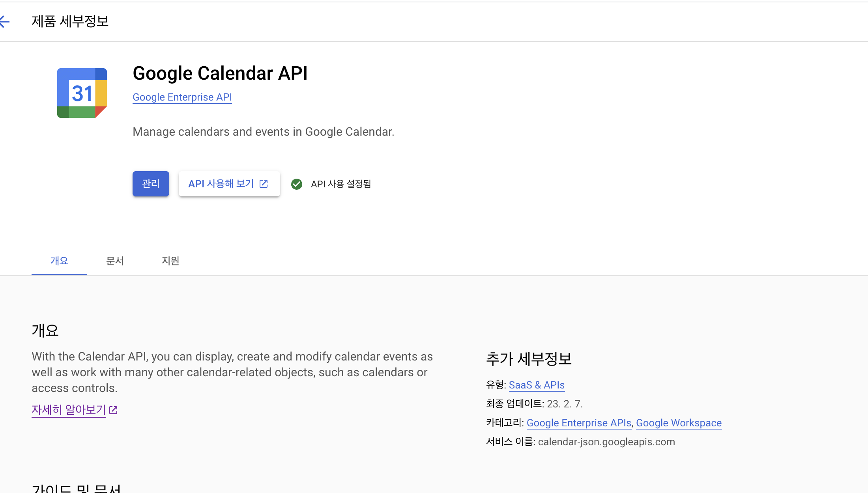This screenshot has height=493, width=868.
Task: Click the 'With the Calendar API' overview paragraph
Action: point(232,372)
